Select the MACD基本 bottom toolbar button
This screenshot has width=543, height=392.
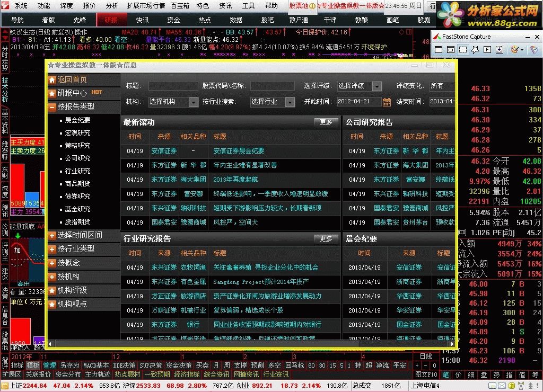96,366
